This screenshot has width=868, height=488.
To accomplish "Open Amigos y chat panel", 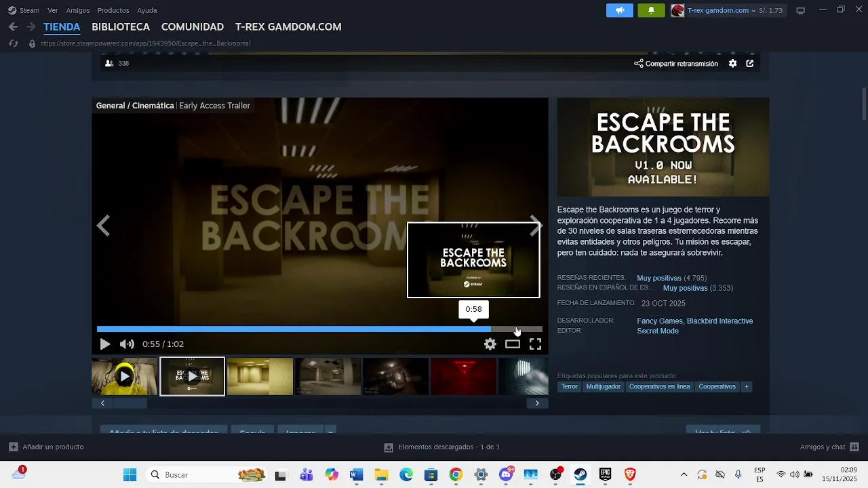I will (x=829, y=447).
